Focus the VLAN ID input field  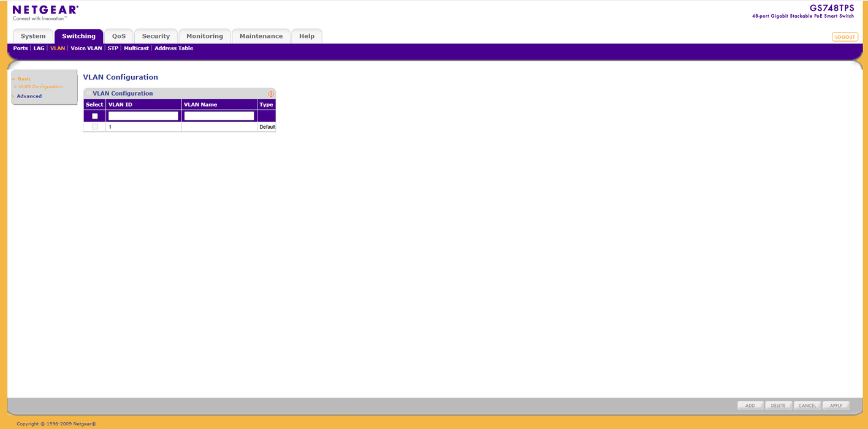143,116
